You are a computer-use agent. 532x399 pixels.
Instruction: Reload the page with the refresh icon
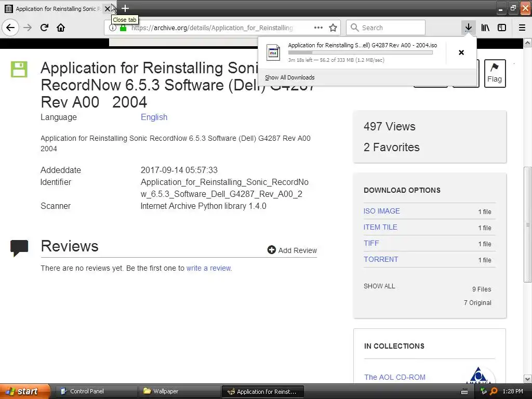tap(44, 28)
